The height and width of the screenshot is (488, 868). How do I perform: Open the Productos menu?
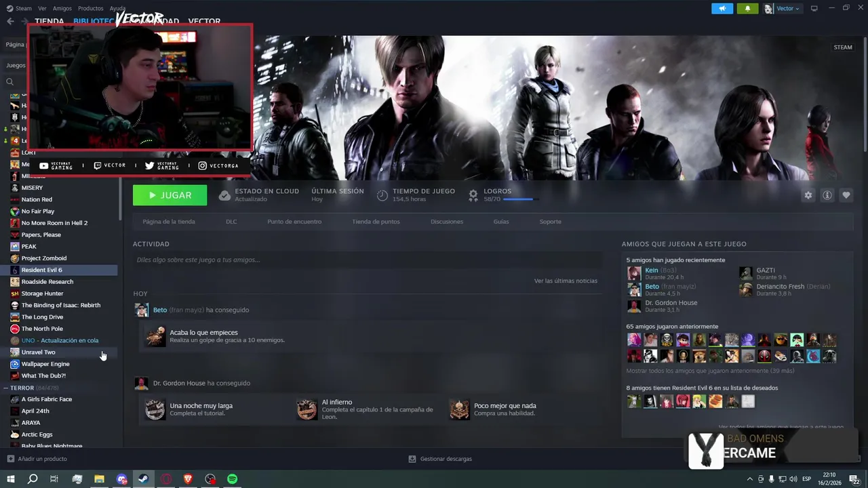90,8
